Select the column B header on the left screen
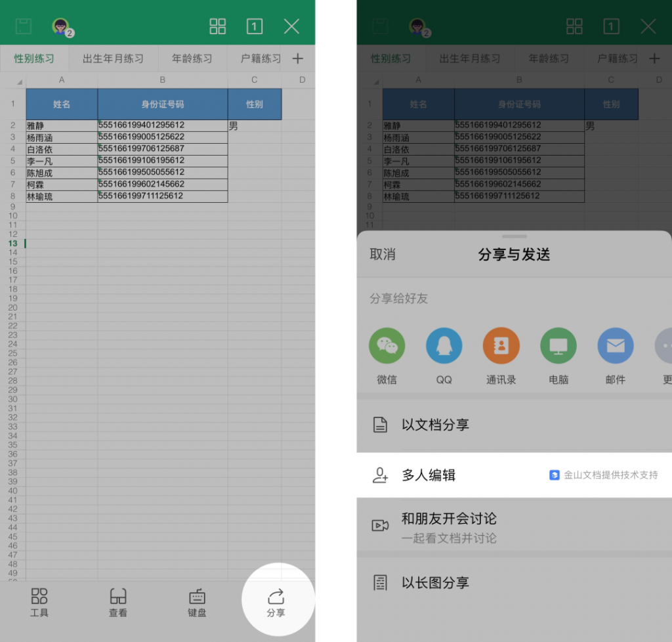672x642 pixels. click(x=163, y=79)
